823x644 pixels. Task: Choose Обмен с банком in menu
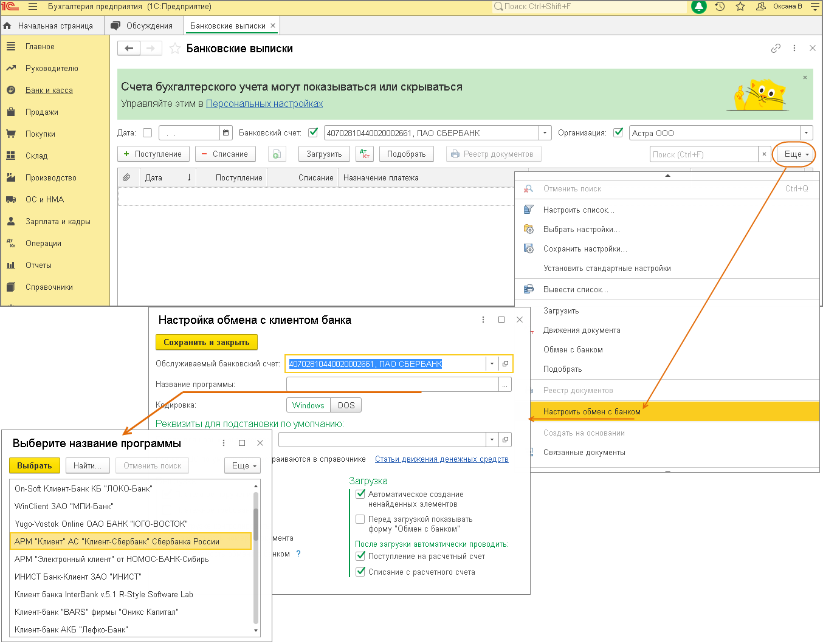coord(573,349)
